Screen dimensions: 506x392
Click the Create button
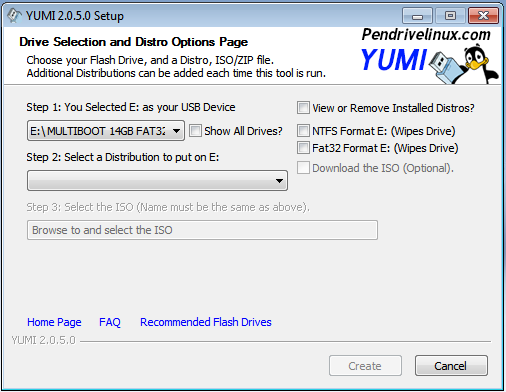(x=365, y=366)
